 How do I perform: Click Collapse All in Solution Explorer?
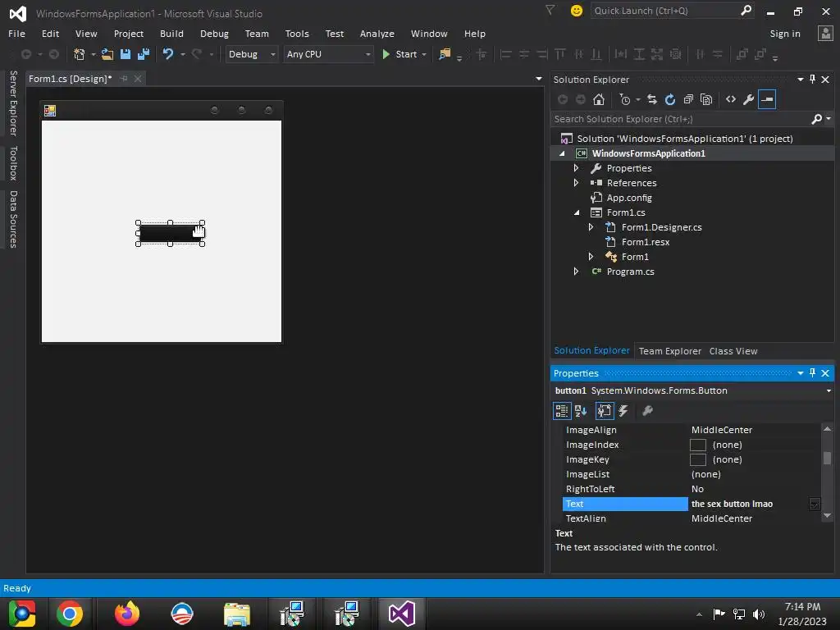[688, 99]
